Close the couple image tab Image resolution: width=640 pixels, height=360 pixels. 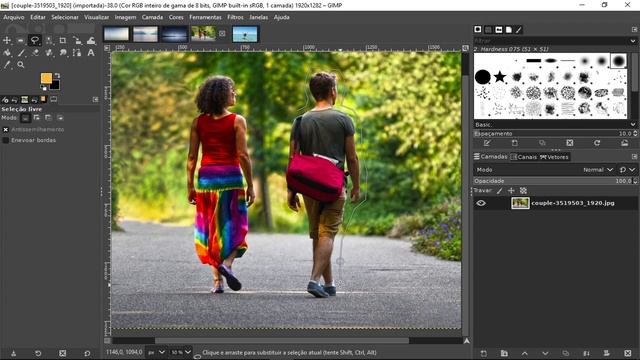(x=222, y=33)
